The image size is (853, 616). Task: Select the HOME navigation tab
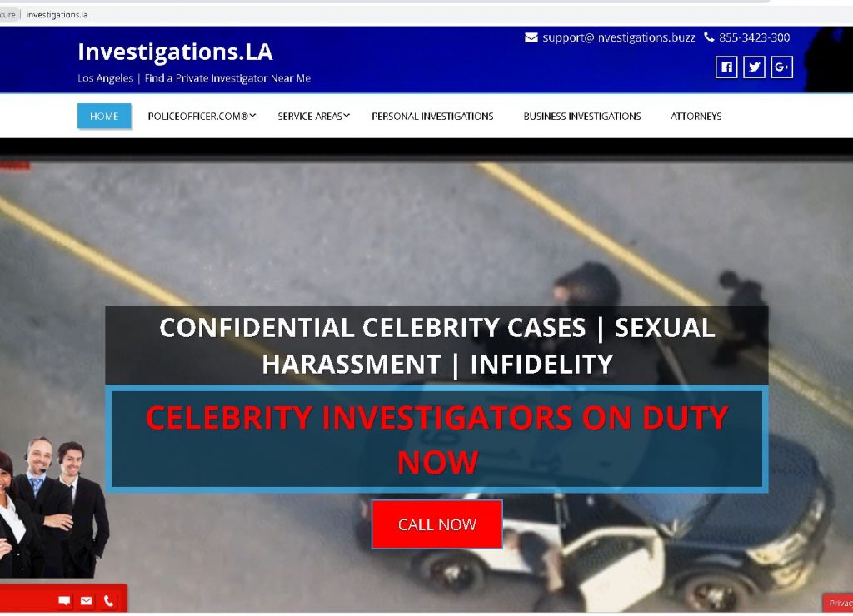(104, 117)
